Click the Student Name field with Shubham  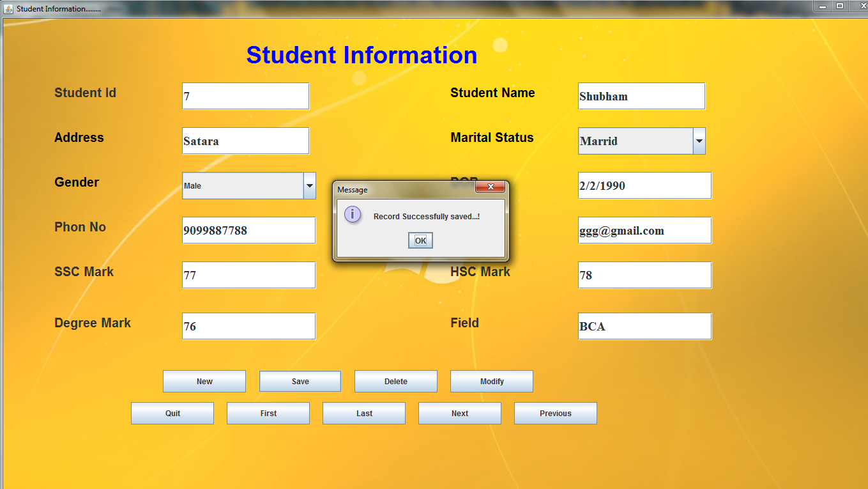[642, 96]
